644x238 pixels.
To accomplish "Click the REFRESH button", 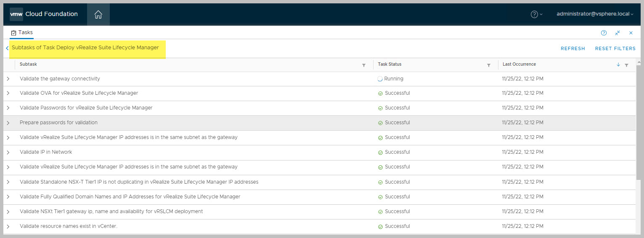I will (572, 48).
